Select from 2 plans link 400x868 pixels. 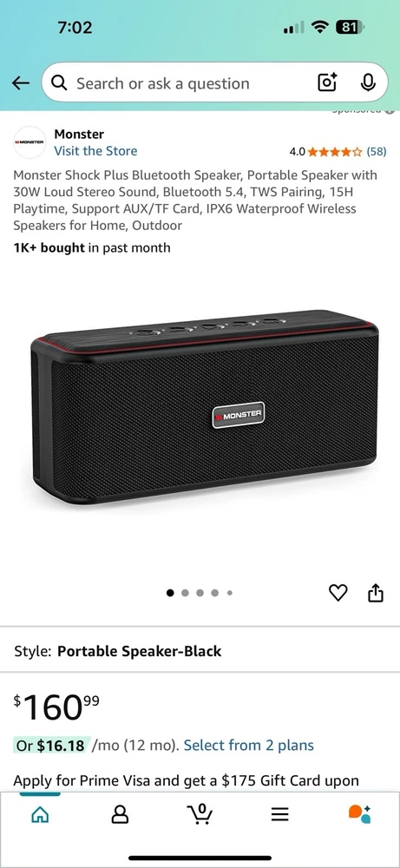click(248, 745)
